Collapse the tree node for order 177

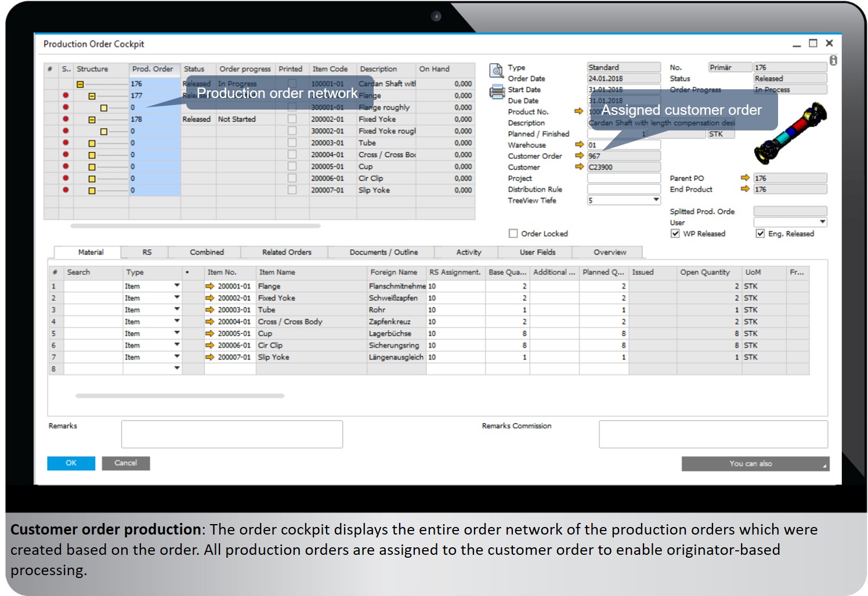click(92, 96)
